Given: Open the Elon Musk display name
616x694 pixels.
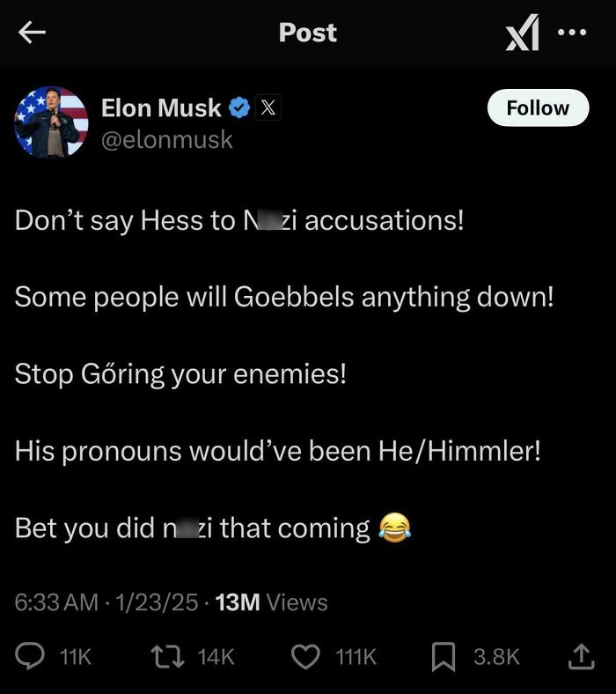Looking at the screenshot, I should tap(161, 107).
